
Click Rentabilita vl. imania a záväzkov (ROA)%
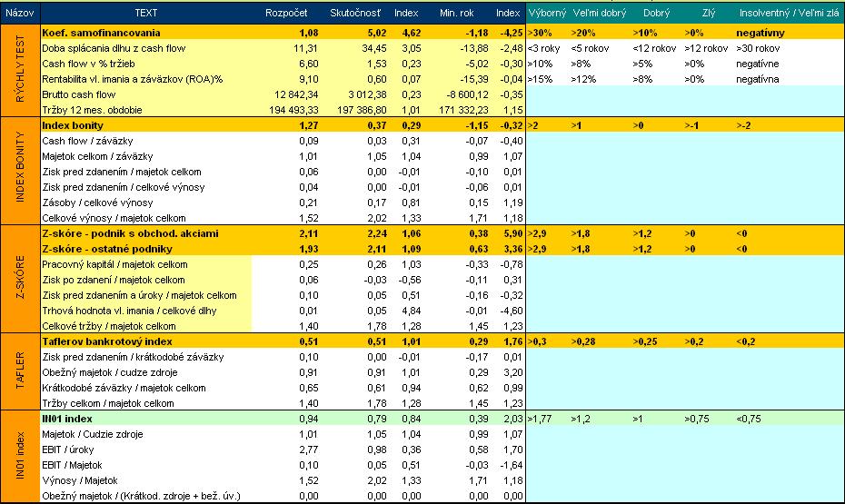coord(132,79)
